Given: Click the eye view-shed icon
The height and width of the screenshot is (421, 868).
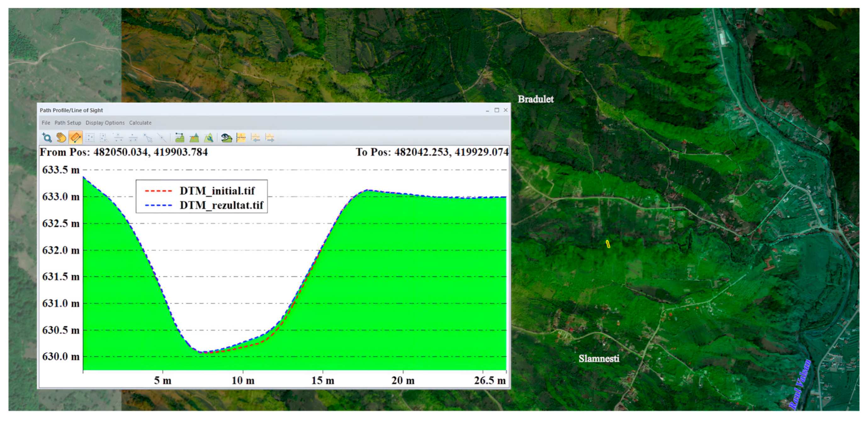Looking at the screenshot, I should point(226,138).
